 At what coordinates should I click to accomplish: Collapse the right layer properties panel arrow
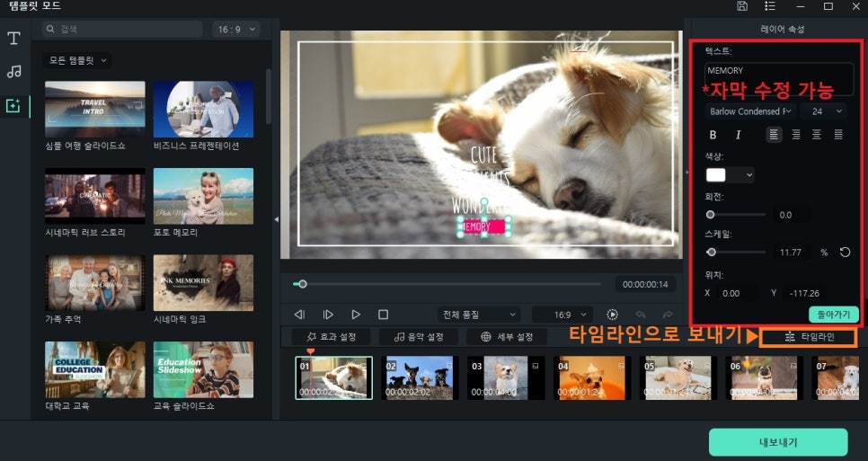(687, 173)
